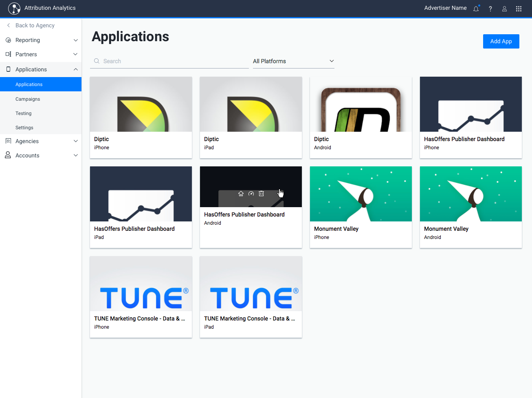Click Monument Valley title on iPhone card
Screen dimensions: 532x398
(x=336, y=229)
